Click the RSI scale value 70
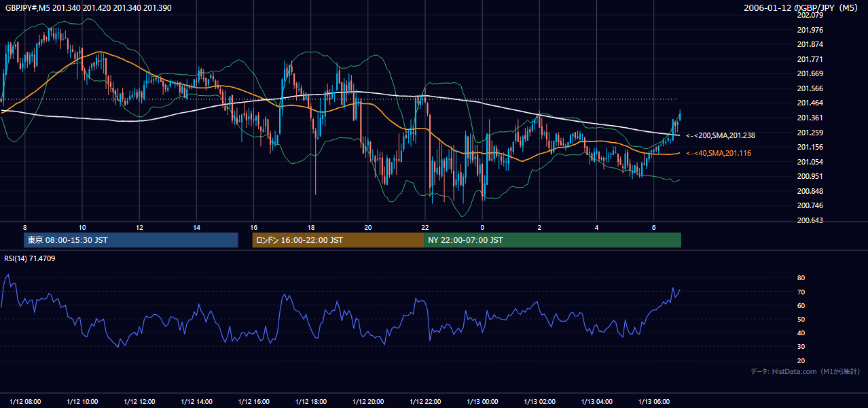The height and width of the screenshot is (408, 868). pyautogui.click(x=801, y=292)
